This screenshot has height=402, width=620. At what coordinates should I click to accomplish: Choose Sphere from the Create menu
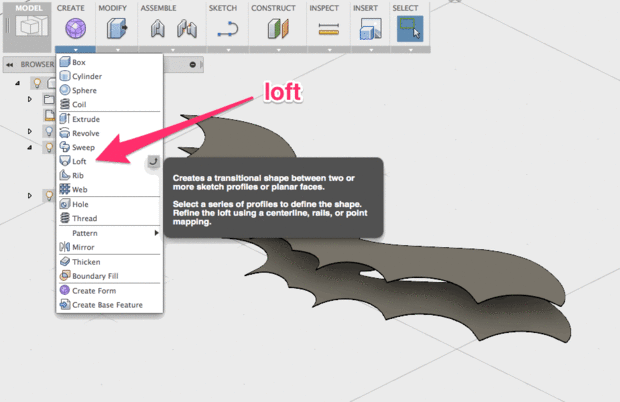[x=110, y=91]
